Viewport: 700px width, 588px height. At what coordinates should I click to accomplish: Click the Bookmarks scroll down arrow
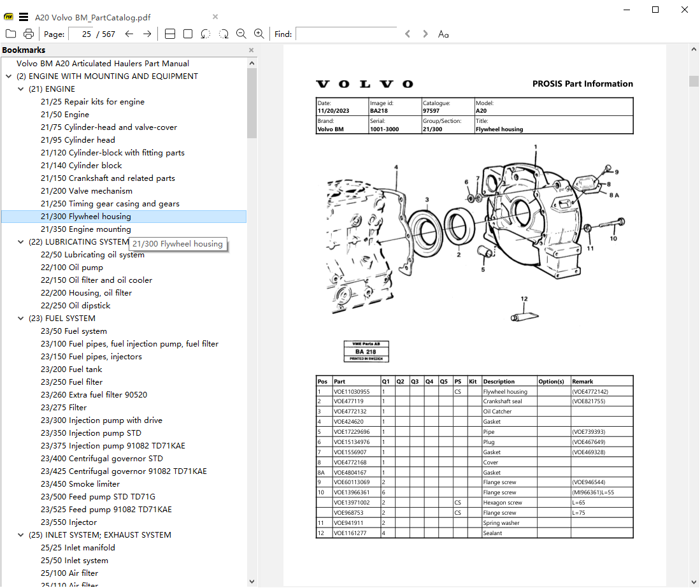point(252,581)
